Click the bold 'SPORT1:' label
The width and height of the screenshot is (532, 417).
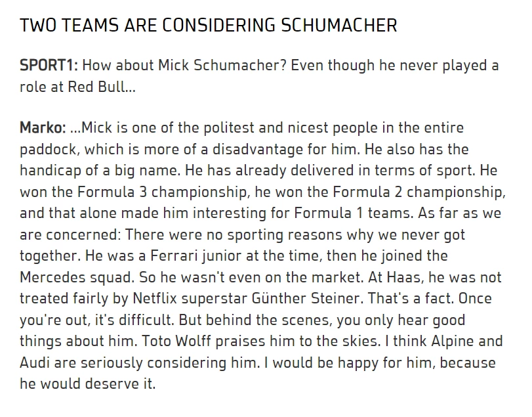click(x=49, y=65)
